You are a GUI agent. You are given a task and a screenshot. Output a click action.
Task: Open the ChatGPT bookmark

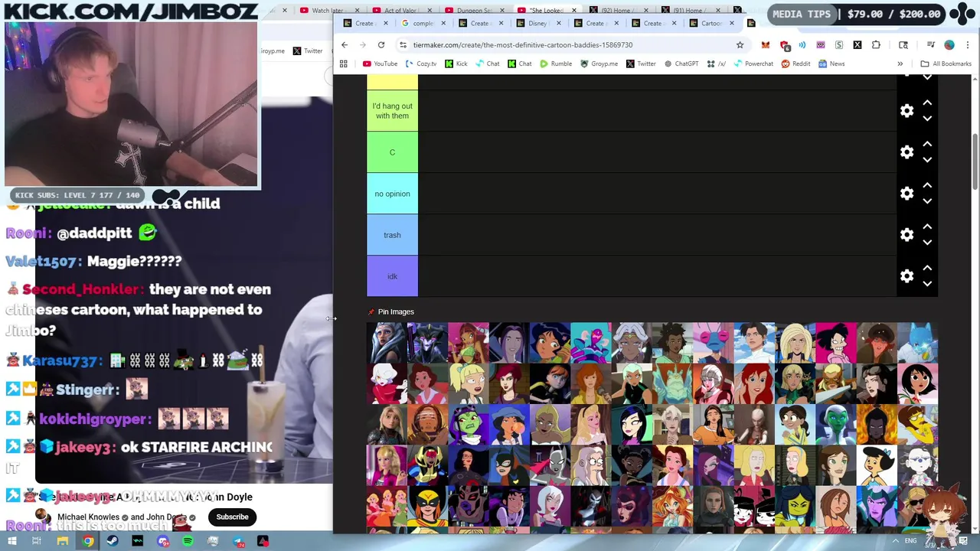point(680,64)
